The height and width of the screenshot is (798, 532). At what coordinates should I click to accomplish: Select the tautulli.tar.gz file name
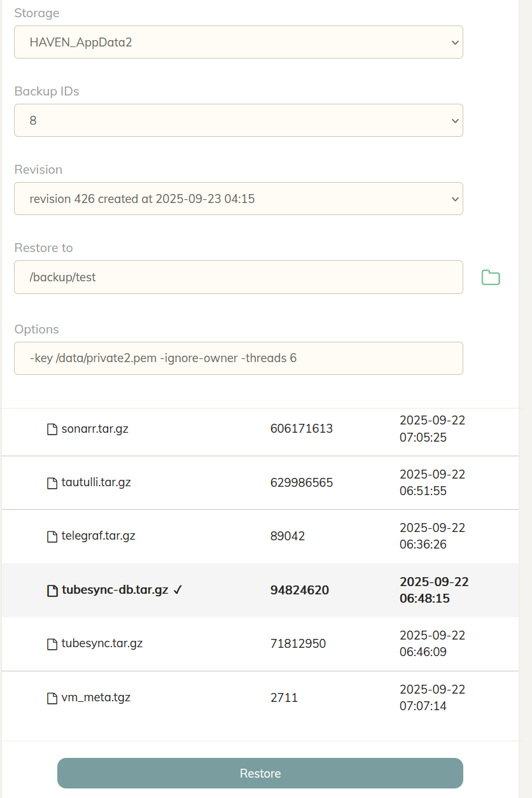pos(96,482)
